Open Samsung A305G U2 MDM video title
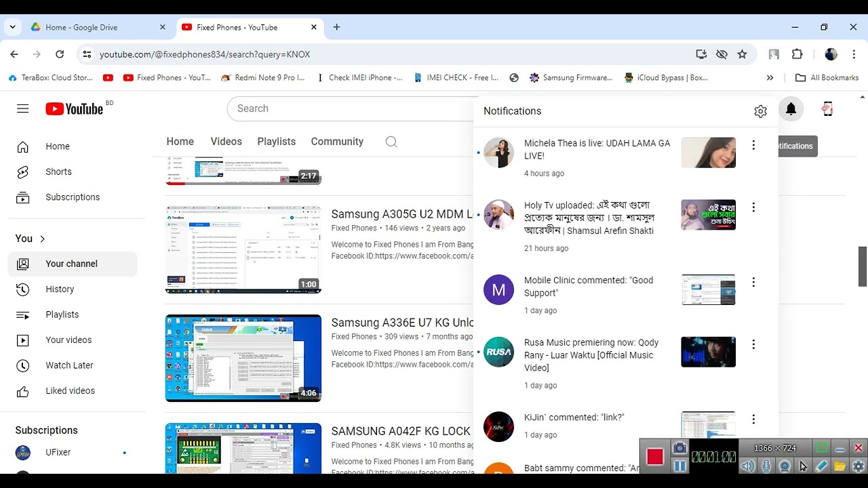This screenshot has height=488, width=868. coord(402,214)
